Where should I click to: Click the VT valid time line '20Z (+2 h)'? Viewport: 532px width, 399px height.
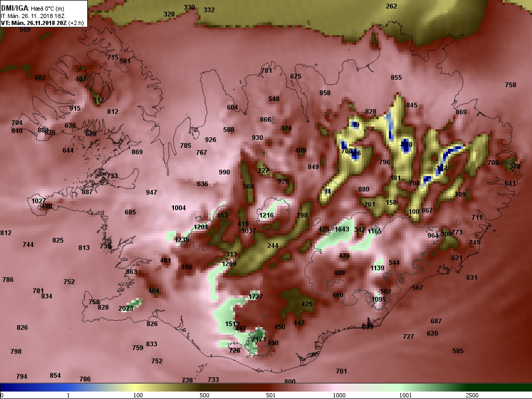70,23
